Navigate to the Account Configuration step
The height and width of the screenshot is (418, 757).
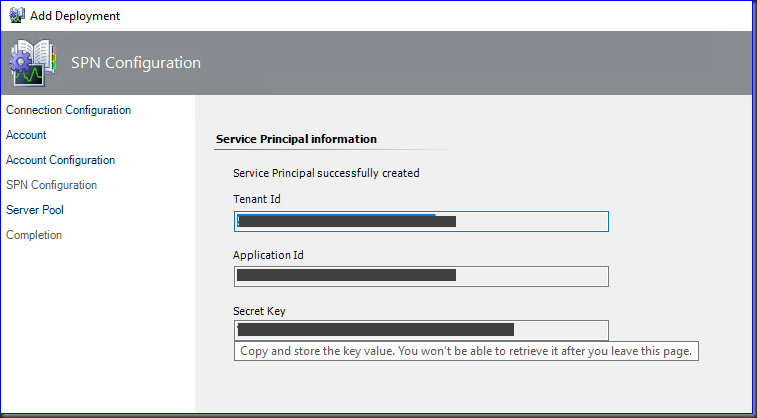pyautogui.click(x=60, y=160)
